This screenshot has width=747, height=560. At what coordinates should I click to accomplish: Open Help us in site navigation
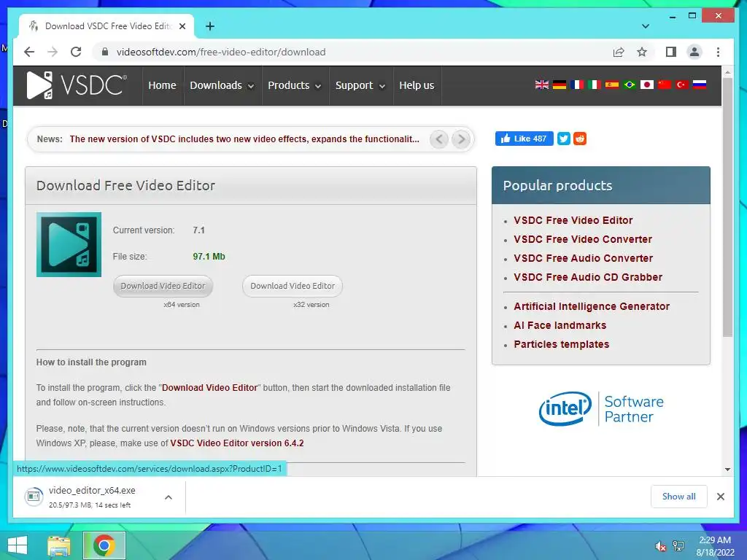tap(417, 85)
